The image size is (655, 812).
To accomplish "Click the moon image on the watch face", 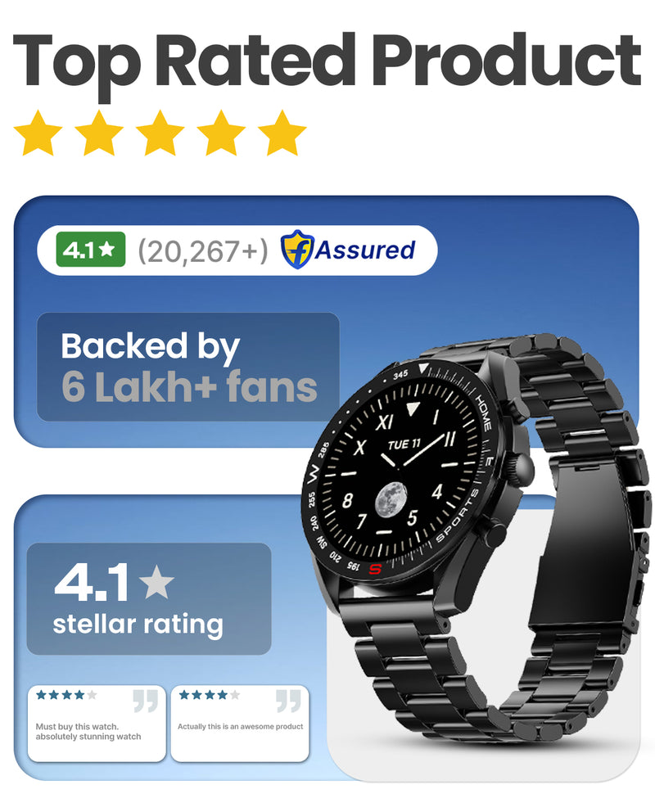I will click(x=391, y=500).
